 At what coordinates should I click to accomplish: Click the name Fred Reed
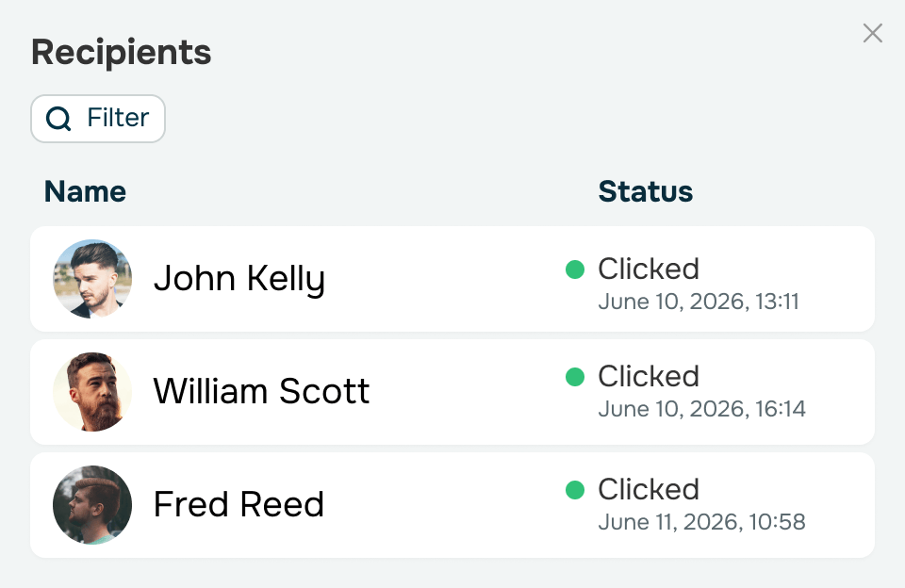click(239, 504)
